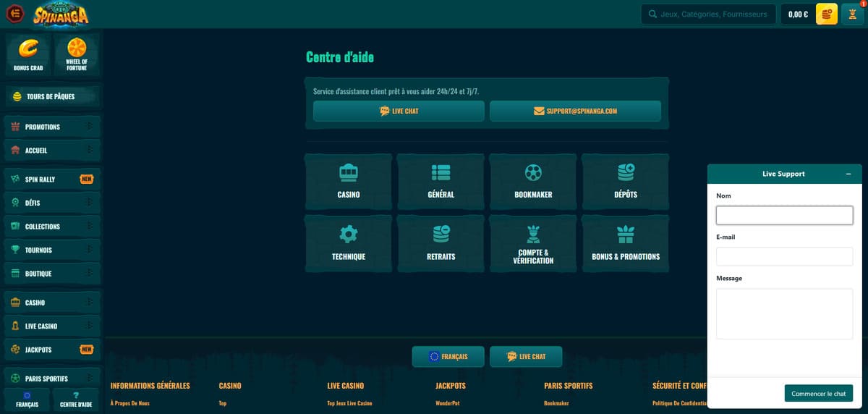
Task: Open the user profile icon
Action: (x=852, y=14)
